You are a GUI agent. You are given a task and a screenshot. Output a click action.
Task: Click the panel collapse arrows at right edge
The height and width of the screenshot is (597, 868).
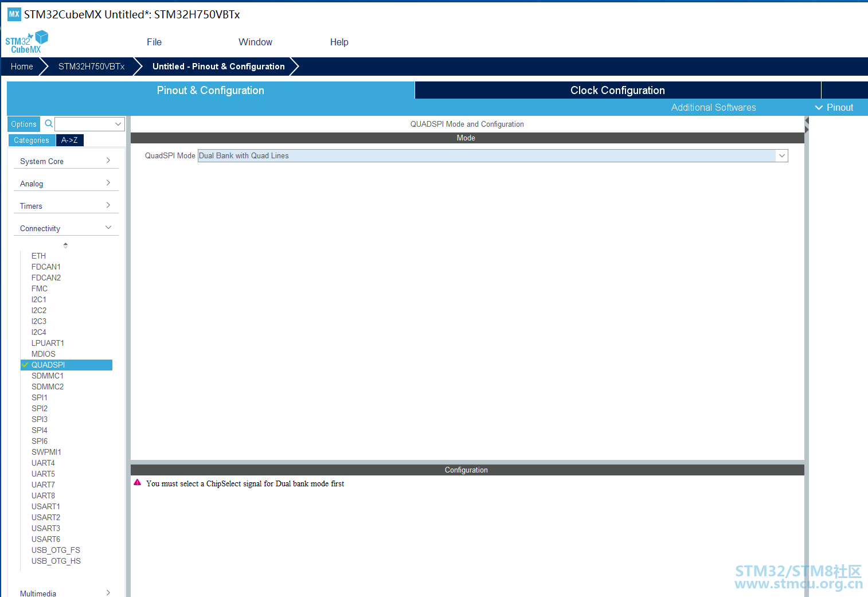[x=807, y=125]
